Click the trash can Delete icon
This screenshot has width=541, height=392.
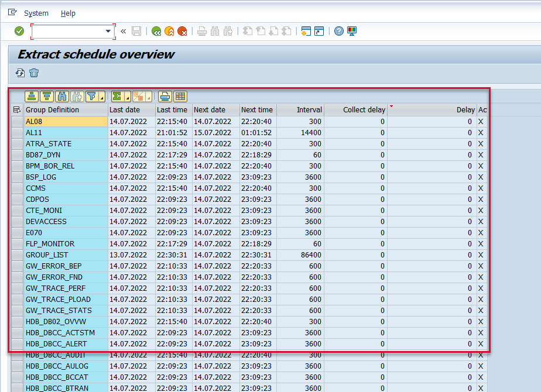pyautogui.click(x=35, y=73)
